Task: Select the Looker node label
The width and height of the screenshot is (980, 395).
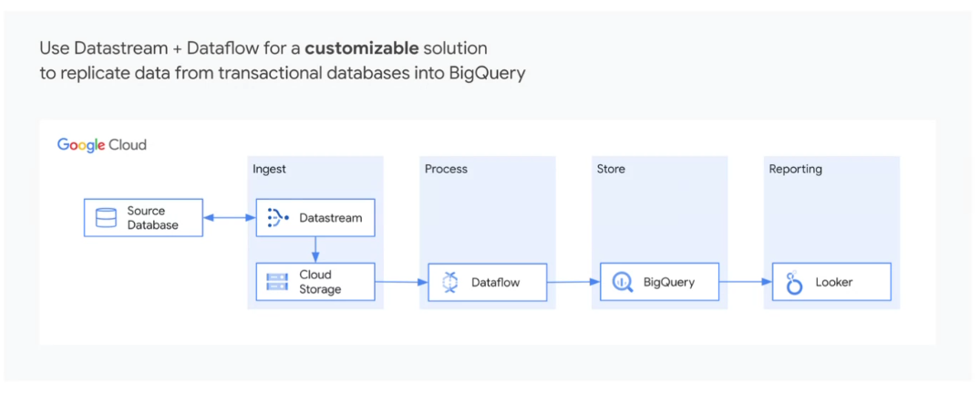Action: (834, 283)
